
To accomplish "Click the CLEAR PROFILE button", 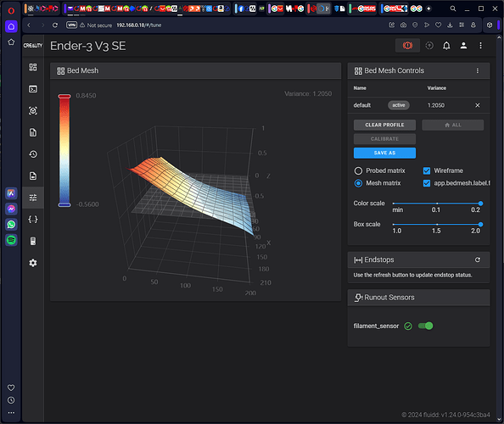I will [384, 125].
